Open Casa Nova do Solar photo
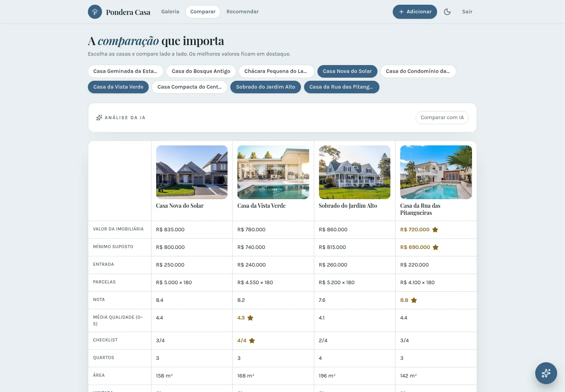The image size is (565, 392). [192, 172]
